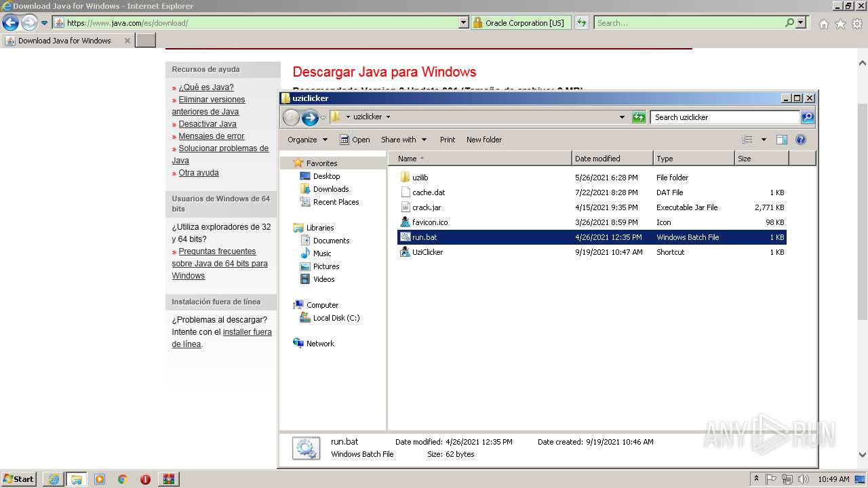Click the Explorer back navigation arrow
The image size is (868, 488).
point(291,118)
